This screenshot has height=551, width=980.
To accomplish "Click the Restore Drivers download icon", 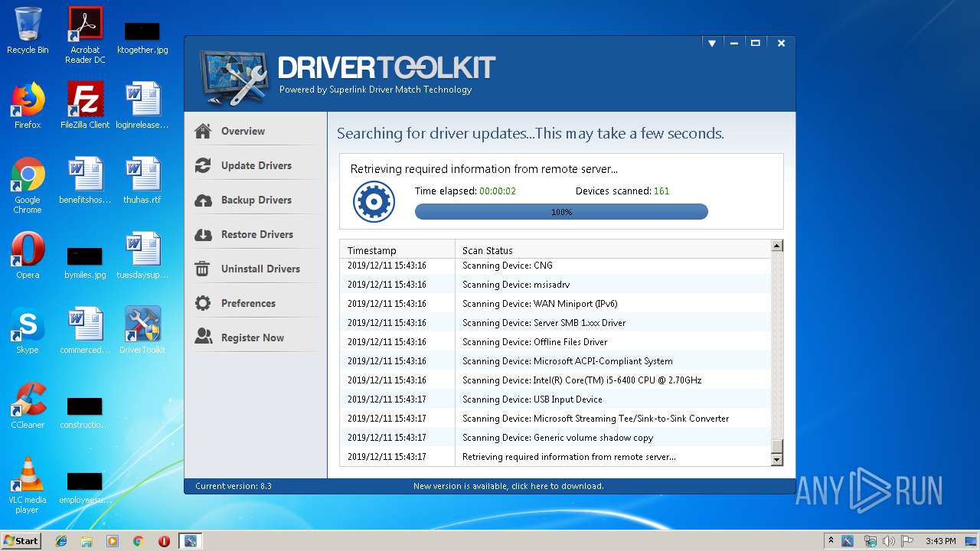I will pyautogui.click(x=203, y=235).
